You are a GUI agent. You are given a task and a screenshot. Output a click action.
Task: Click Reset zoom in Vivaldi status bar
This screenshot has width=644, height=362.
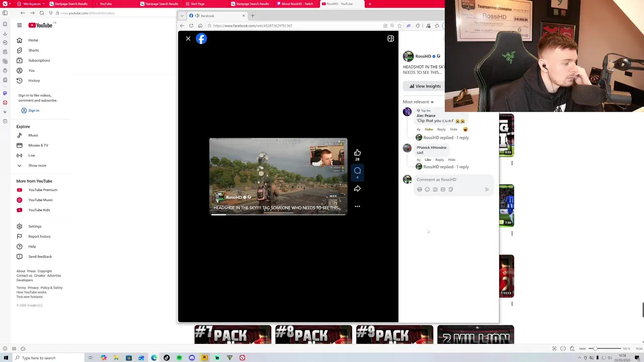point(582,348)
